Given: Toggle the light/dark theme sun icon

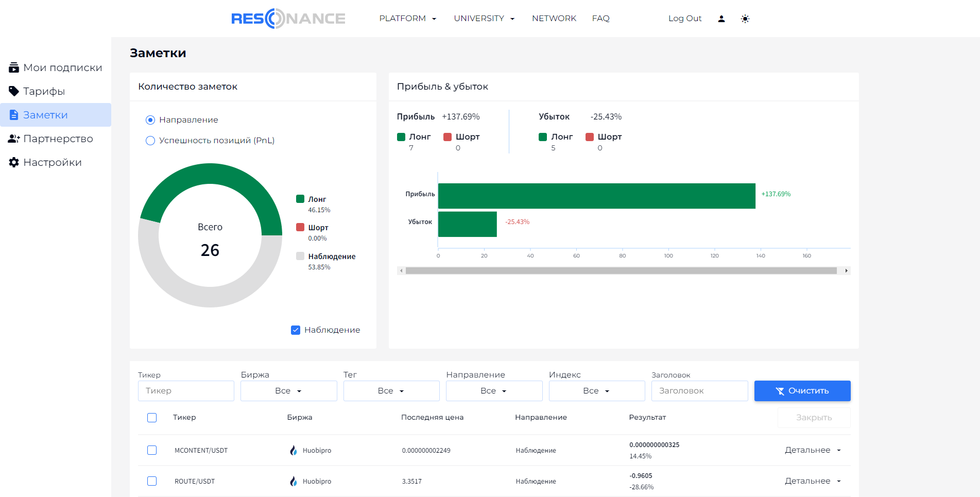Looking at the screenshot, I should click(x=745, y=19).
